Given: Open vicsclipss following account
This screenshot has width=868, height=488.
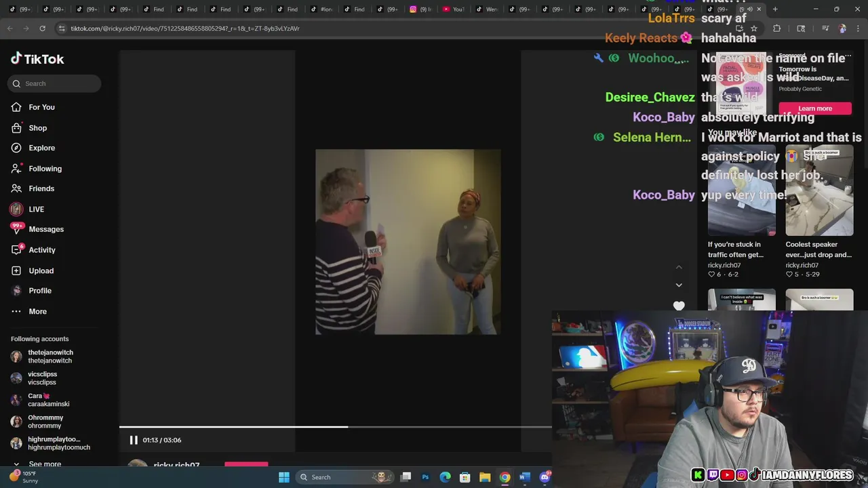Looking at the screenshot, I should coord(34,378).
